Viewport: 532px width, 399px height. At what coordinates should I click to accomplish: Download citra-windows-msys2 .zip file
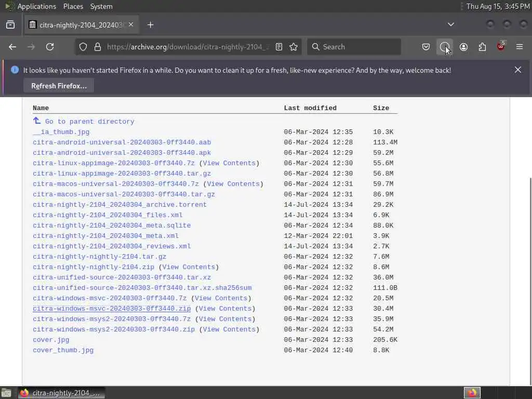114,329
